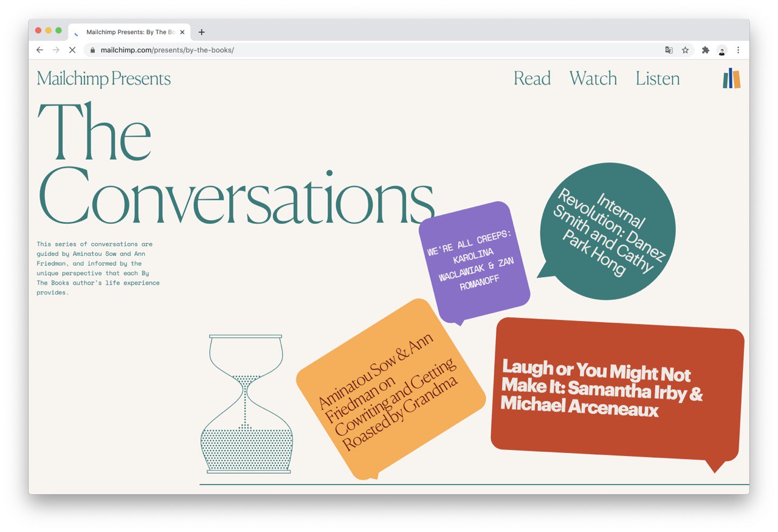Click The Conversations heading
Viewport: 778px width, 532px height.
[x=236, y=164]
